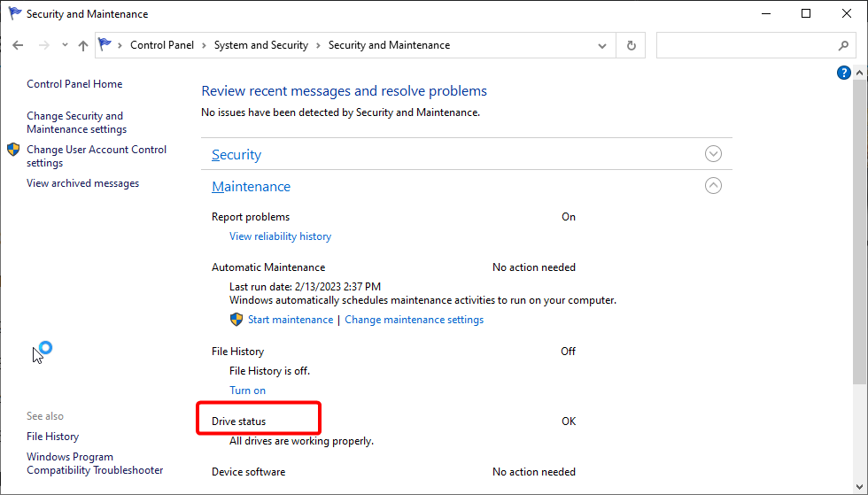
Task: Select Control Panel in the breadcrumb
Action: click(162, 45)
